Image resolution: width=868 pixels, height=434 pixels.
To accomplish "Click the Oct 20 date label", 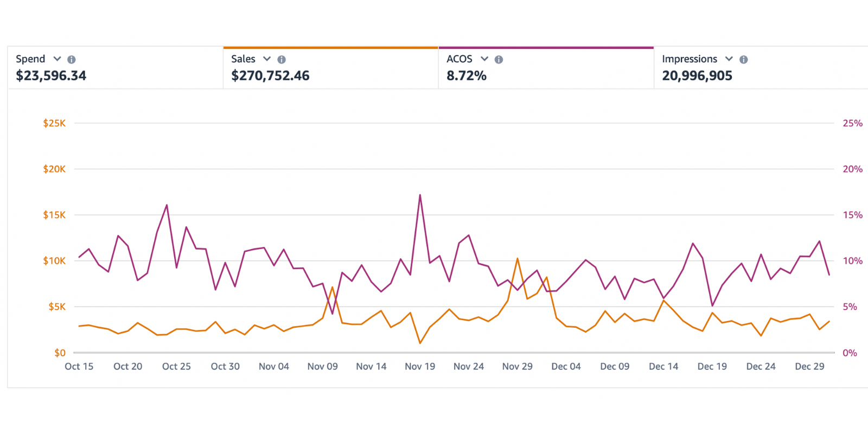I will click(x=128, y=367).
